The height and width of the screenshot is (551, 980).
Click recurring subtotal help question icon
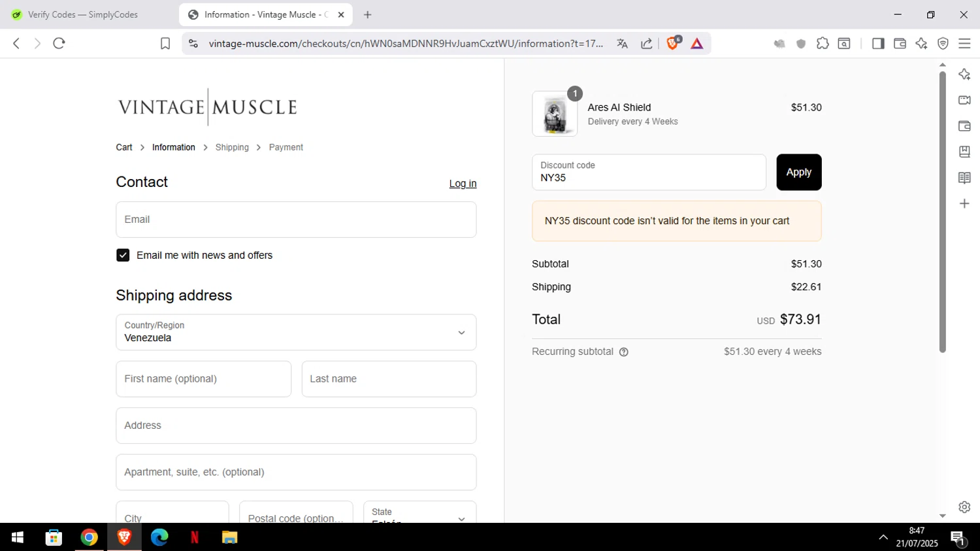623,352
